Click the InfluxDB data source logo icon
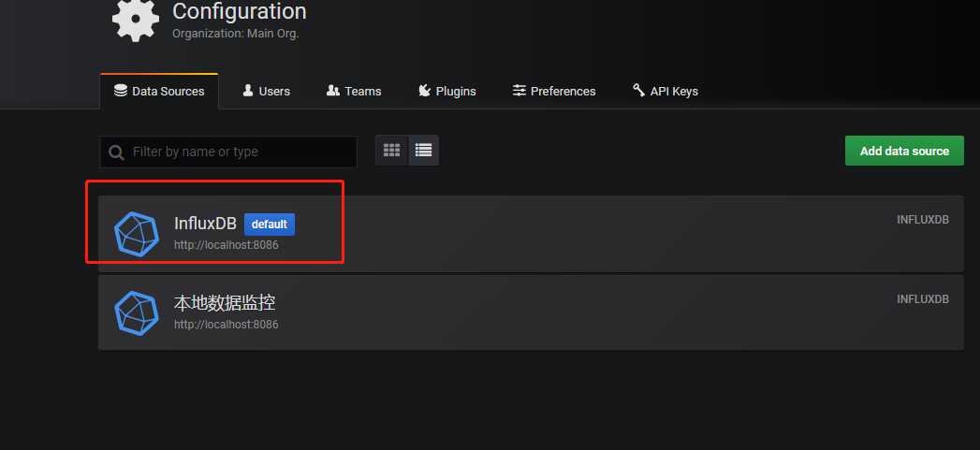The height and width of the screenshot is (450, 980). (137, 235)
